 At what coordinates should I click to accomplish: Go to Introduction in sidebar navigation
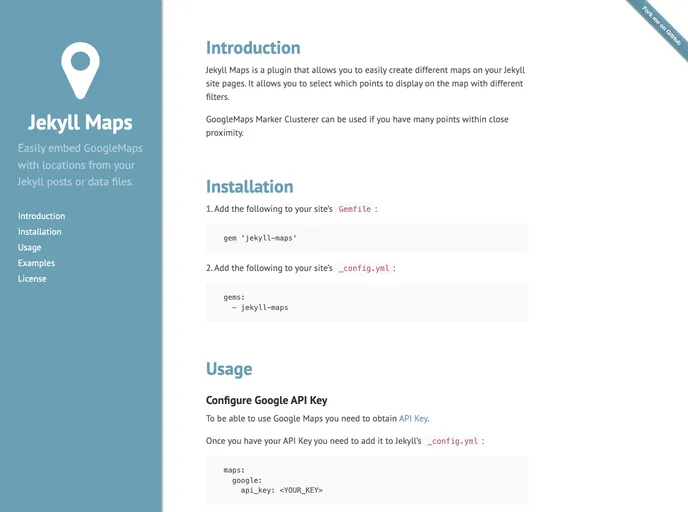41,216
